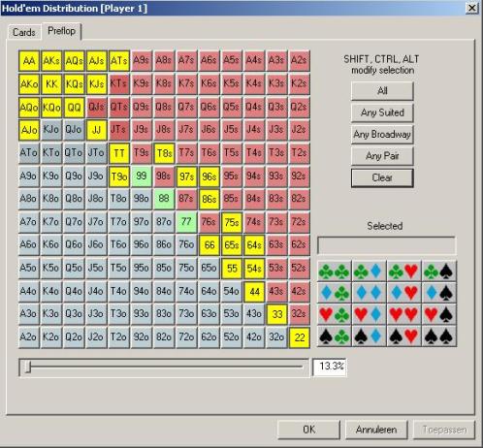Select the club-club suit combination
This screenshot has height=448, width=483.
click(335, 272)
